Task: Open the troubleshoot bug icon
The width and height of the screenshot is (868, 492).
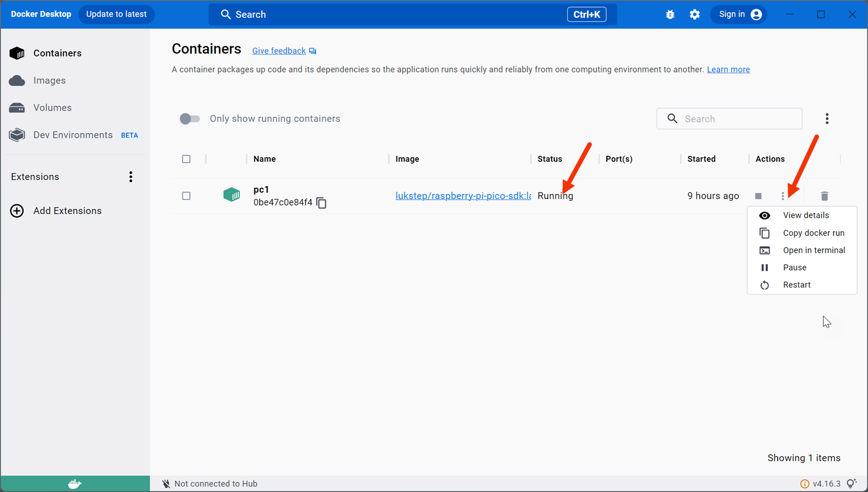Action: [670, 14]
